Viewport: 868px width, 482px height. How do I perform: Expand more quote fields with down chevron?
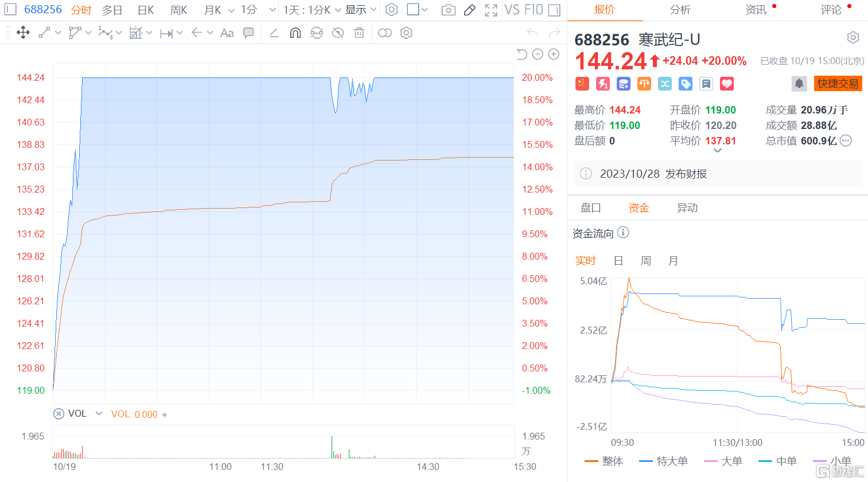(717, 151)
